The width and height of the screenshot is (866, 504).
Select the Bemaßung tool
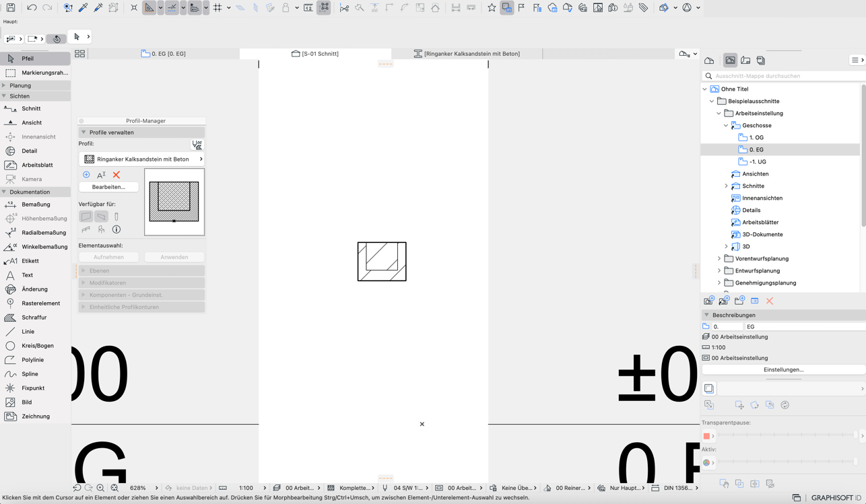point(35,204)
